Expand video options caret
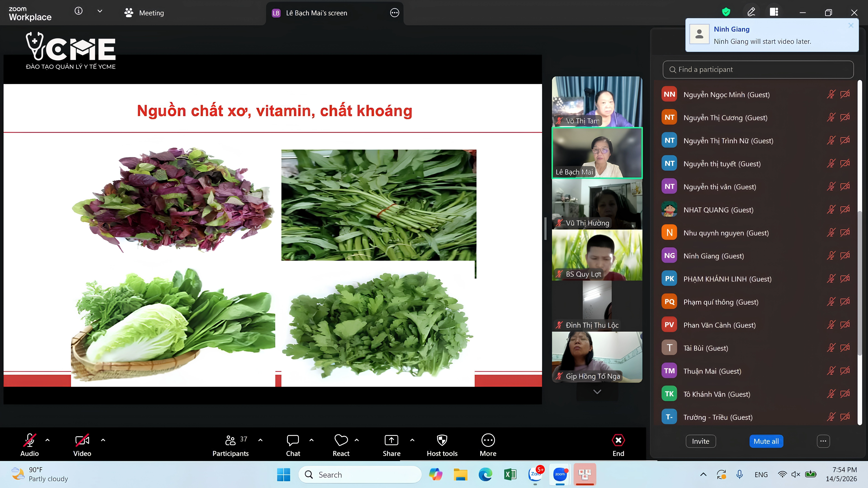 pos(103,440)
